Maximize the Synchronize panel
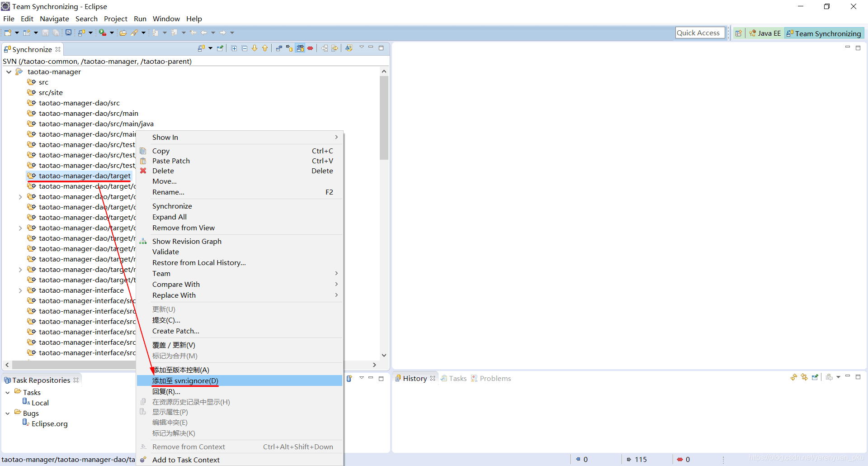The image size is (868, 466). pos(381,48)
